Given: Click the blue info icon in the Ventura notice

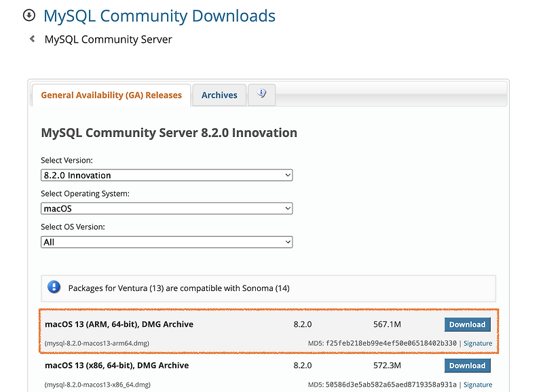Looking at the screenshot, I should click(x=54, y=288).
